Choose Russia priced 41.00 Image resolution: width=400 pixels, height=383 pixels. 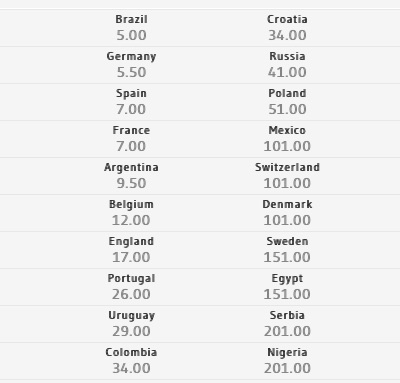tap(287, 65)
